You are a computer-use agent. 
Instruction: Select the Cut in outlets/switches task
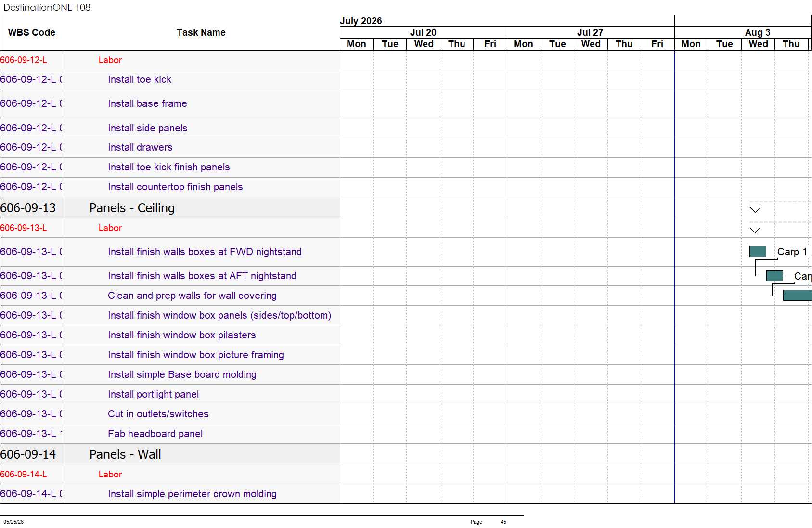(158, 414)
